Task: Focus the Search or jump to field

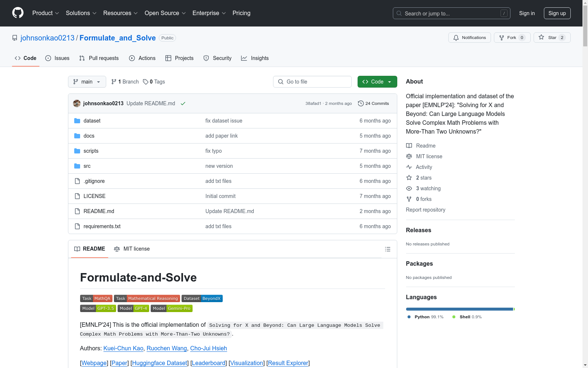Action: pos(452,13)
